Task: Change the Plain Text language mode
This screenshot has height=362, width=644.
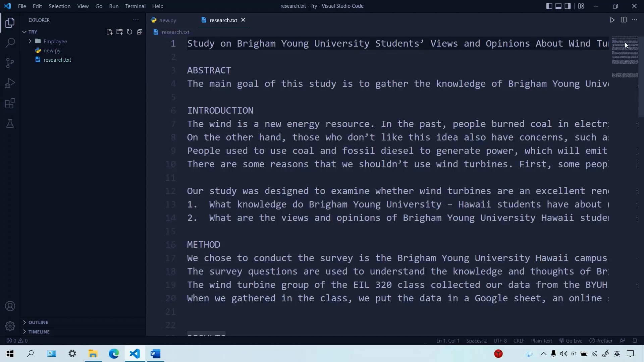Action: tap(541, 341)
